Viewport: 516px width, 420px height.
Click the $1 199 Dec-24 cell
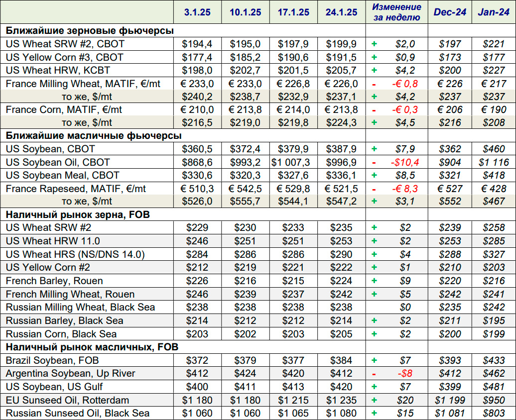[x=450, y=400]
